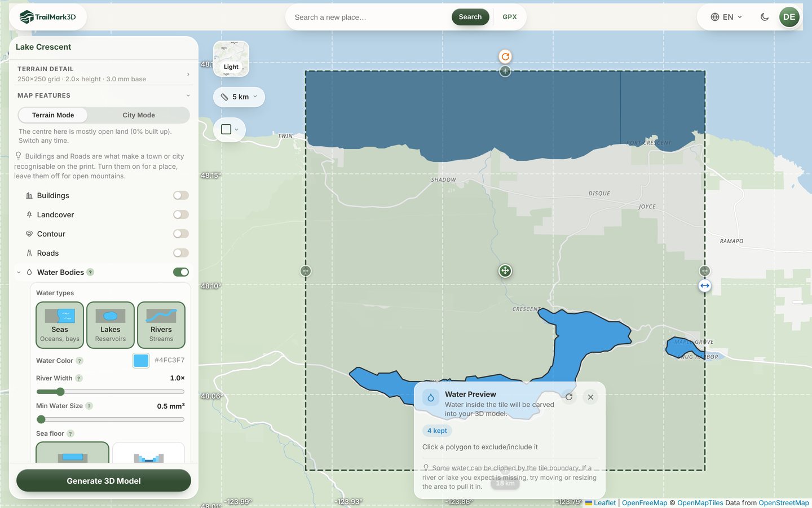Screen dimensions: 812x508
Task: Toggle the Rivers water type card
Action: tap(161, 325)
